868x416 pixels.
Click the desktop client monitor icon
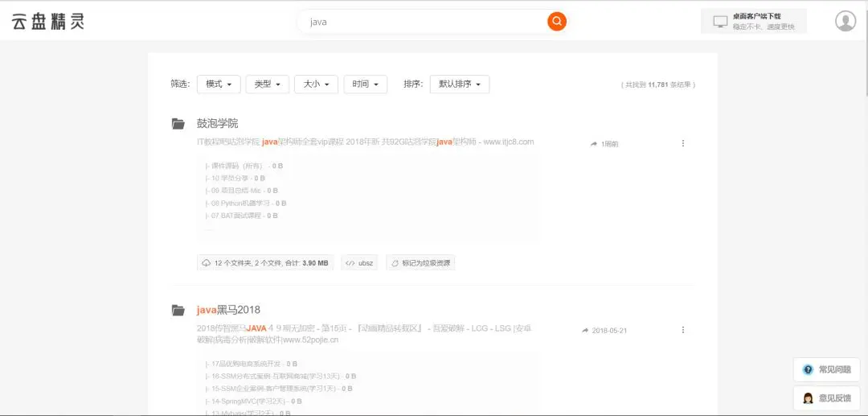coord(720,22)
